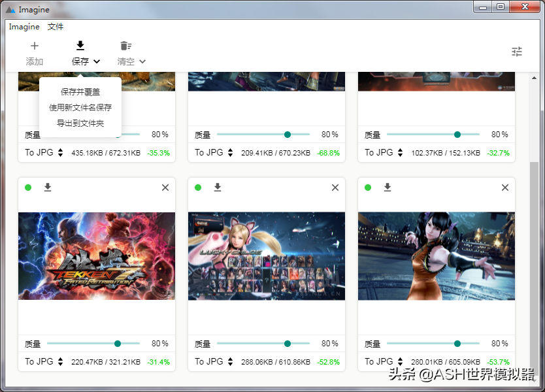
Task: Click the 清空 label text
Action: pos(126,61)
